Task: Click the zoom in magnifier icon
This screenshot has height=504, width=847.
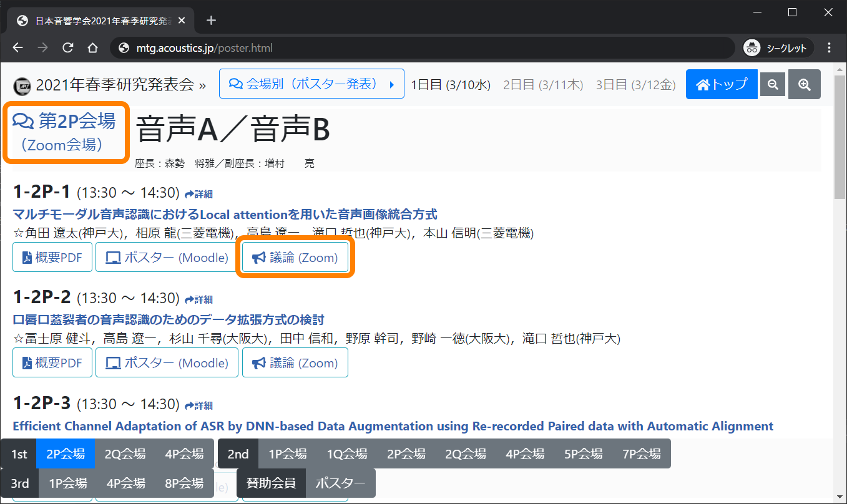Action: (804, 85)
